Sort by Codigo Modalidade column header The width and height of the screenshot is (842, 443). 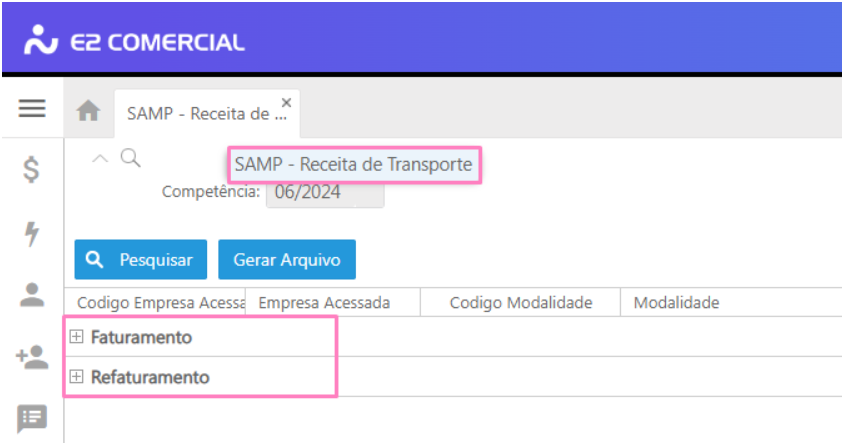click(x=520, y=302)
